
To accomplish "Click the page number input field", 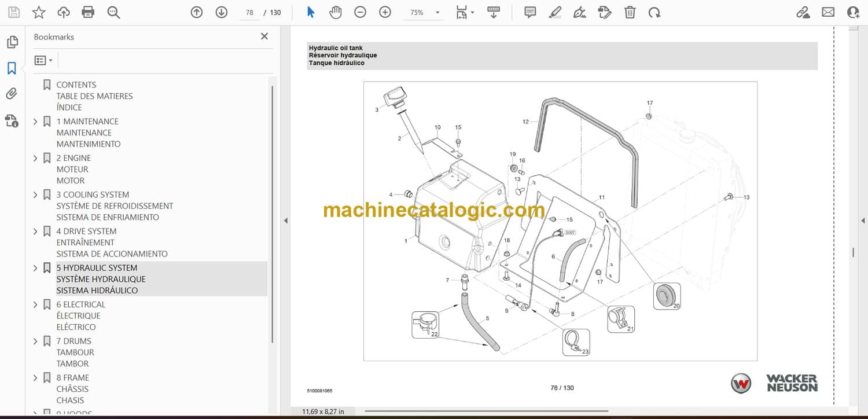I will click(x=249, y=12).
